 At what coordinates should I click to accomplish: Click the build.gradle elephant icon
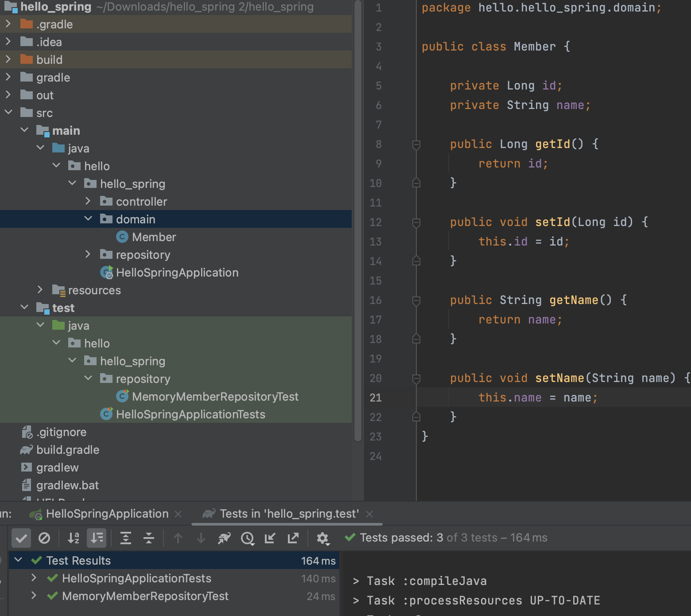pyautogui.click(x=27, y=450)
